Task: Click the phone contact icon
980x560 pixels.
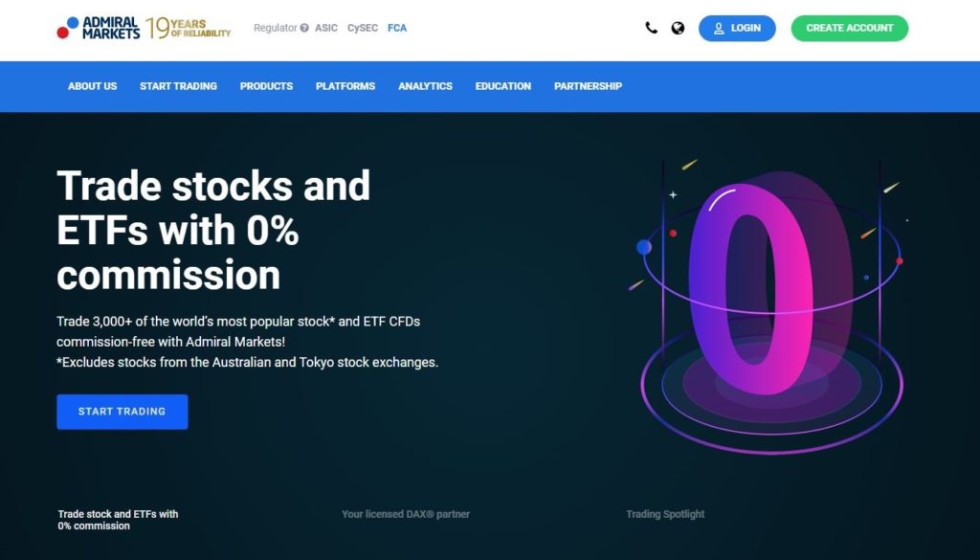Action: point(651,28)
